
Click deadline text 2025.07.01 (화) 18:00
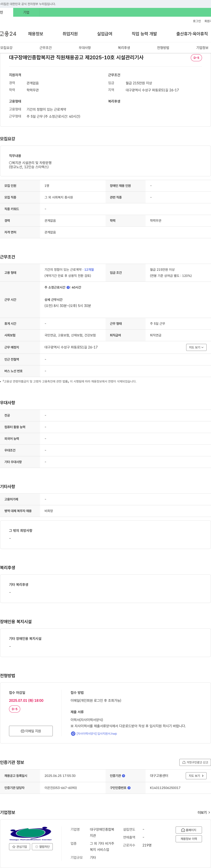(26, 700)
